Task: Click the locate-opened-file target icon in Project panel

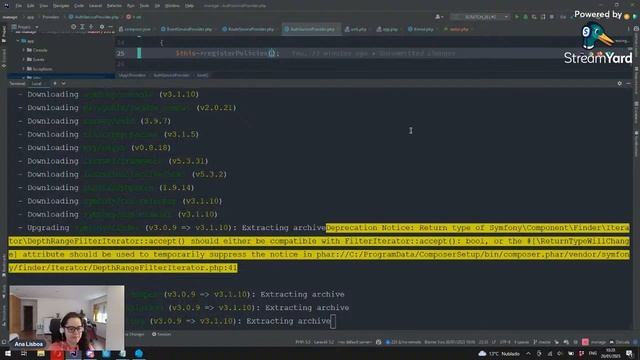Action: click(x=73, y=27)
